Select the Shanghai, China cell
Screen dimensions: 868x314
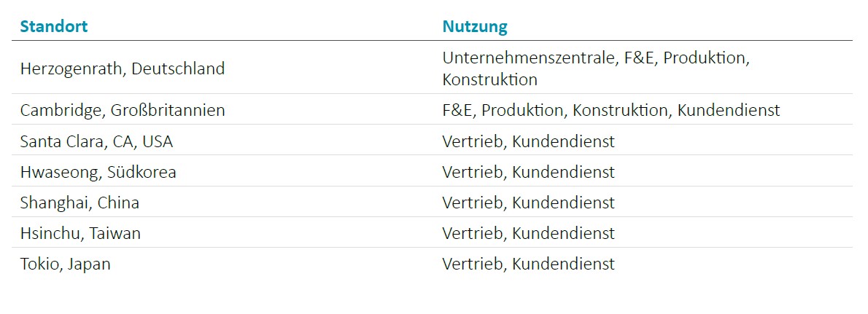80,203
